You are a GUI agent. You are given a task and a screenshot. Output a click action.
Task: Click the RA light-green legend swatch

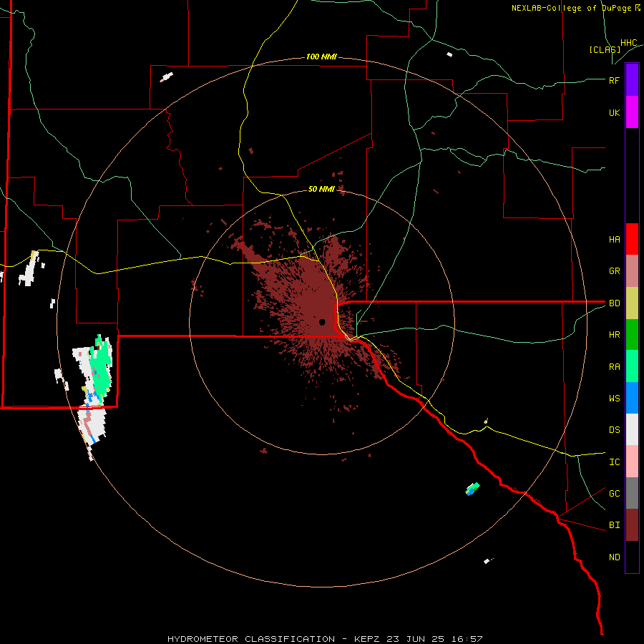tap(632, 366)
